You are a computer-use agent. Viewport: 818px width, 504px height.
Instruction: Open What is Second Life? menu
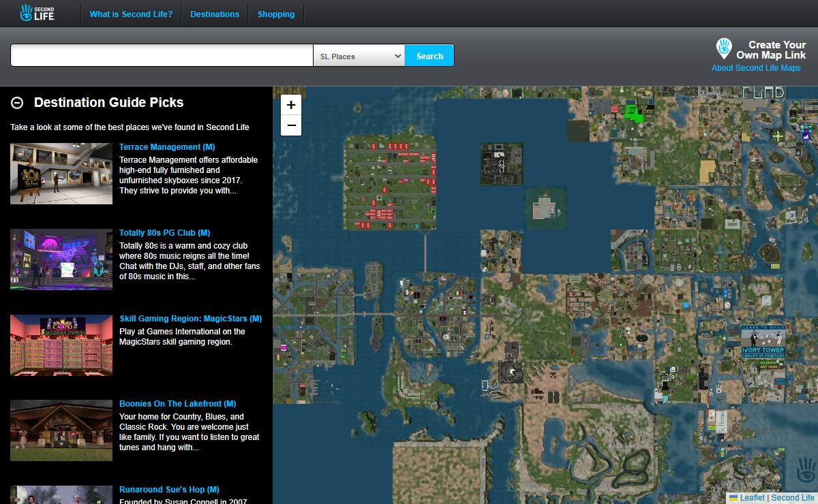(x=131, y=14)
